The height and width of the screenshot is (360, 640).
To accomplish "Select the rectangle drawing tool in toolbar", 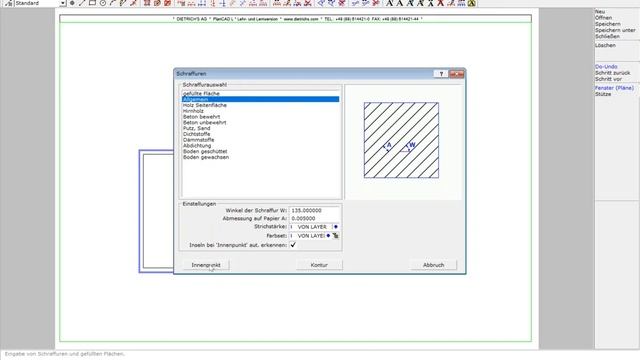I will coord(92,3).
